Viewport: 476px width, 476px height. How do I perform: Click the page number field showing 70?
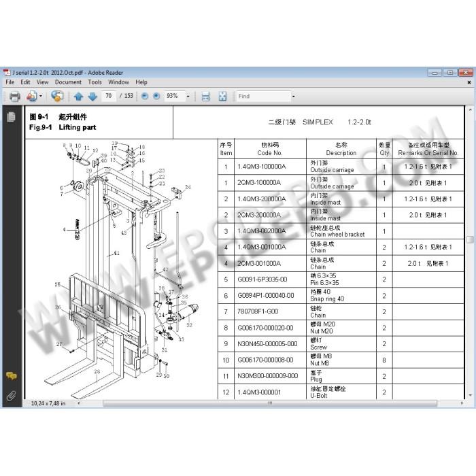click(109, 97)
